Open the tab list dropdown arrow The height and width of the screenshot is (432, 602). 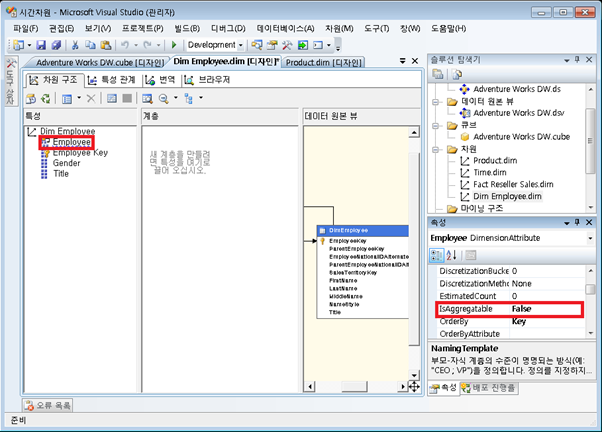[402, 61]
